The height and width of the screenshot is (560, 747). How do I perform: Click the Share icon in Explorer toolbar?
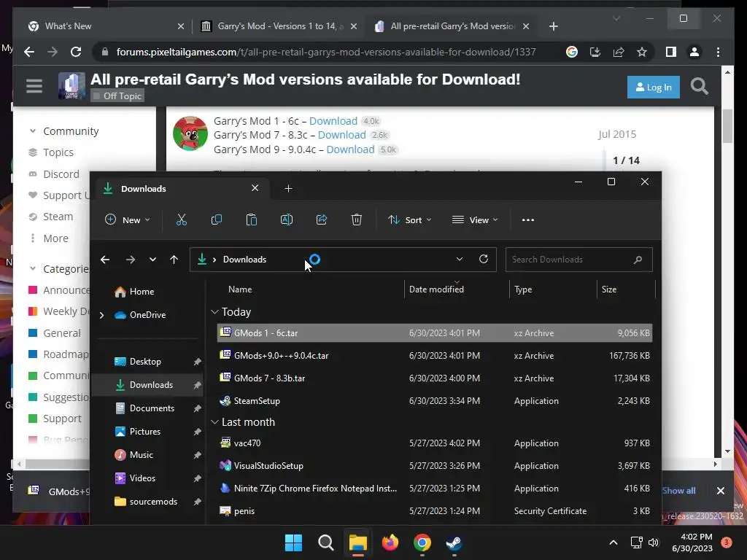coord(322,219)
